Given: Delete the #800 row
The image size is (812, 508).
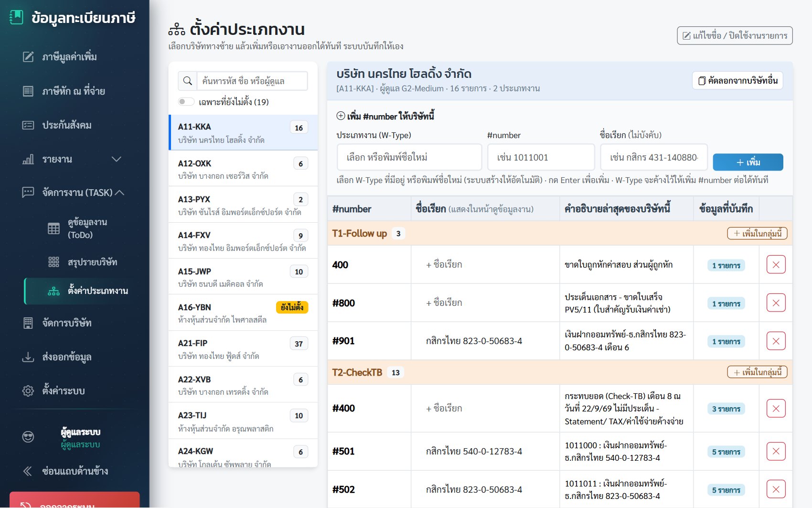Looking at the screenshot, I should click(x=776, y=303).
